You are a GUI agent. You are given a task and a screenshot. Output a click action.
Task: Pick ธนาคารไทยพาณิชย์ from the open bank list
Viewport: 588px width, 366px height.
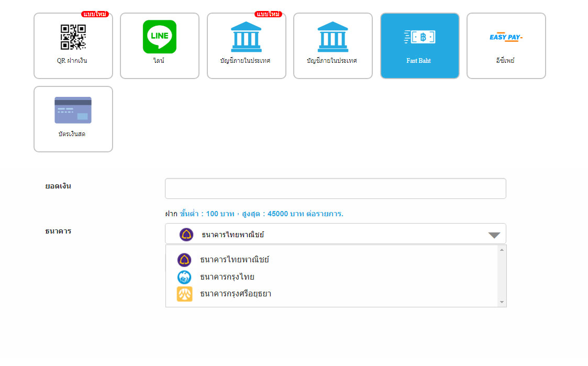click(235, 260)
